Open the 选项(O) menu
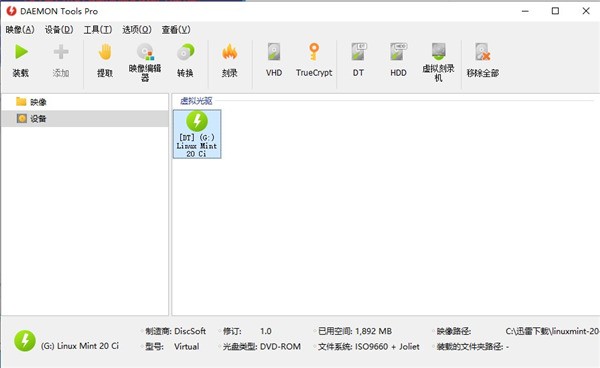 pos(137,30)
